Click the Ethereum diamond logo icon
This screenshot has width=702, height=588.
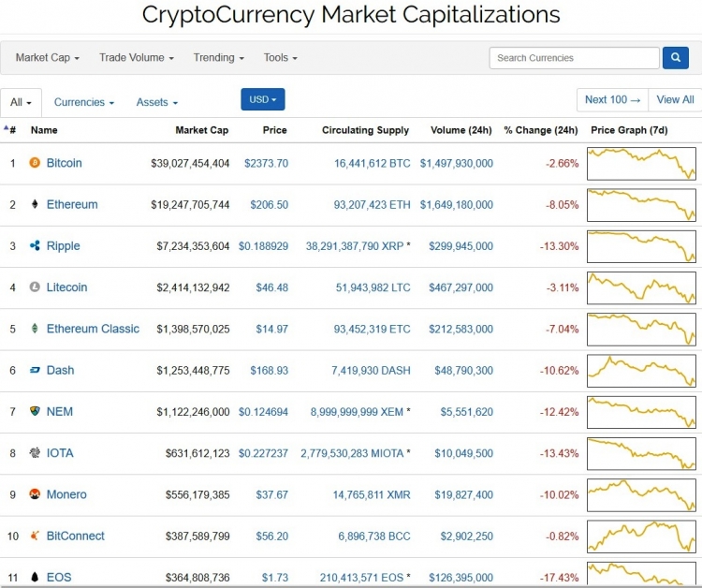click(x=35, y=204)
